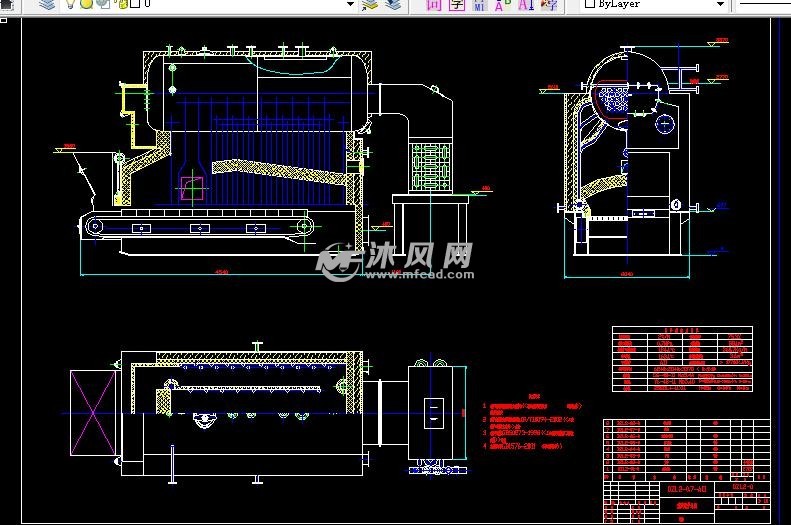Toggle the layer on/off light bulb
Image resolution: width=791 pixels, height=525 pixels.
(x=71, y=4)
